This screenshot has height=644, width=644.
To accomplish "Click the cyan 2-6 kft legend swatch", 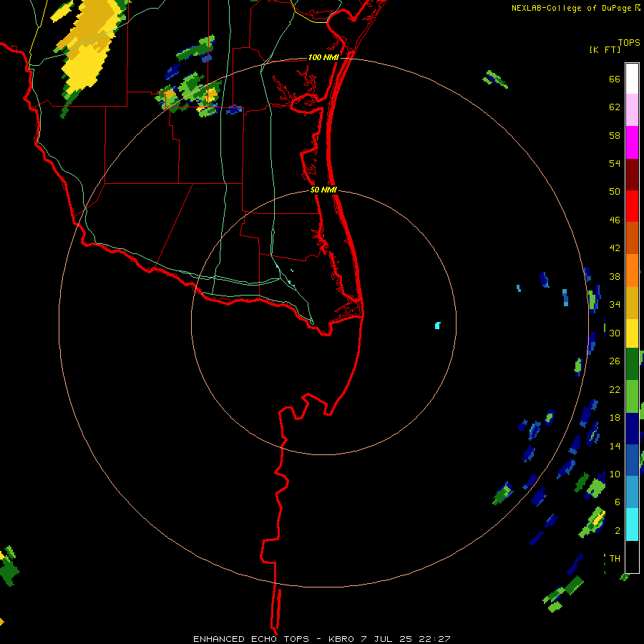I will point(632,525).
